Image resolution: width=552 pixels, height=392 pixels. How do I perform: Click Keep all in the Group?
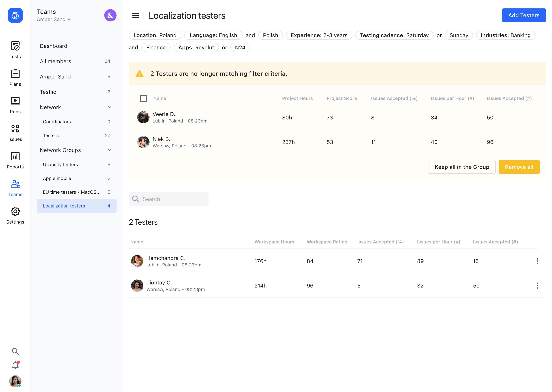pyautogui.click(x=462, y=167)
